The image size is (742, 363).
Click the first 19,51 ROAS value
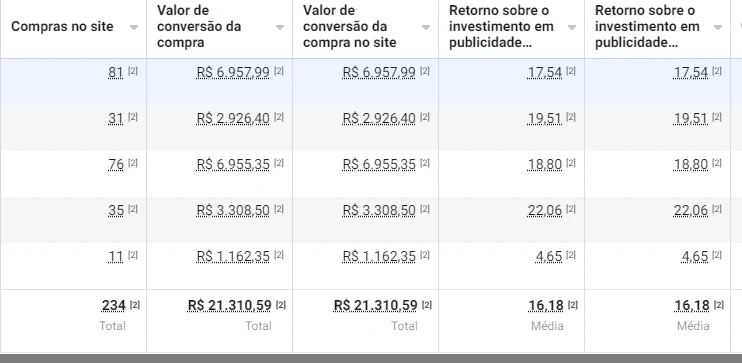pos(545,118)
